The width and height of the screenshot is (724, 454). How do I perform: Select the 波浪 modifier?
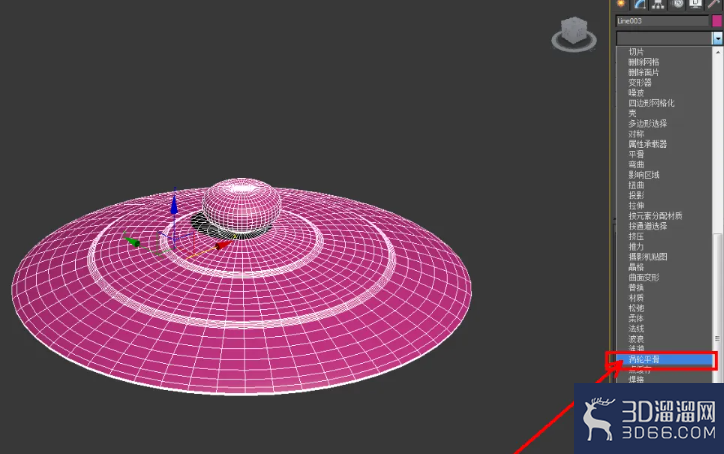tap(636, 339)
